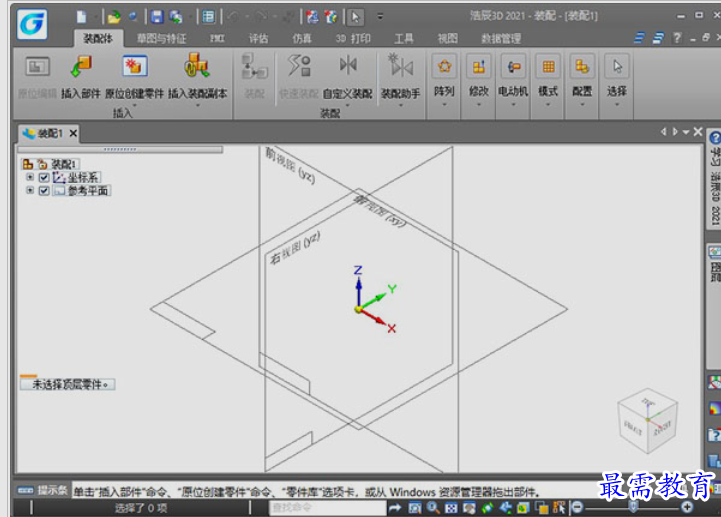Screen dimensions: 721x517
Task: Toggle the 参考平面 visibility checkbox
Action: 44,190
